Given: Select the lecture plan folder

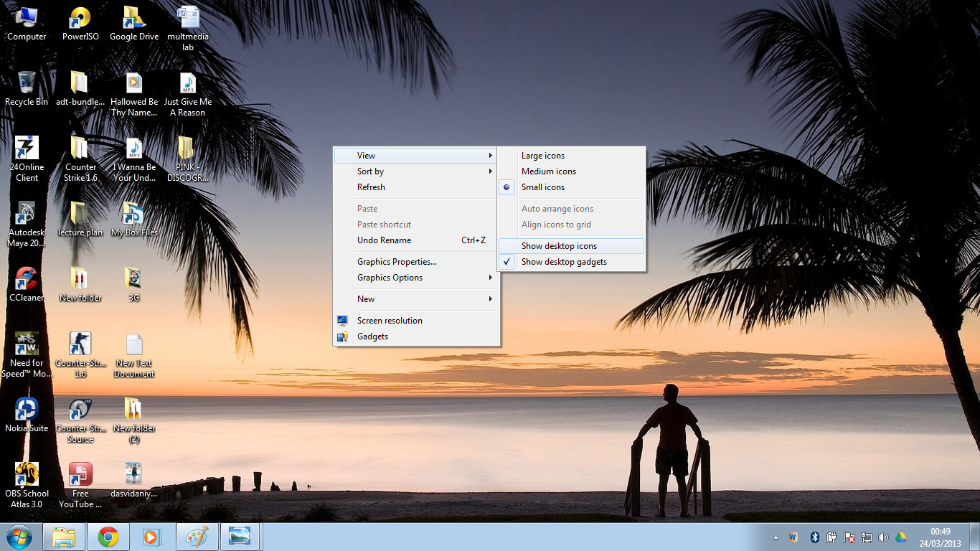Looking at the screenshot, I should coord(80,220).
